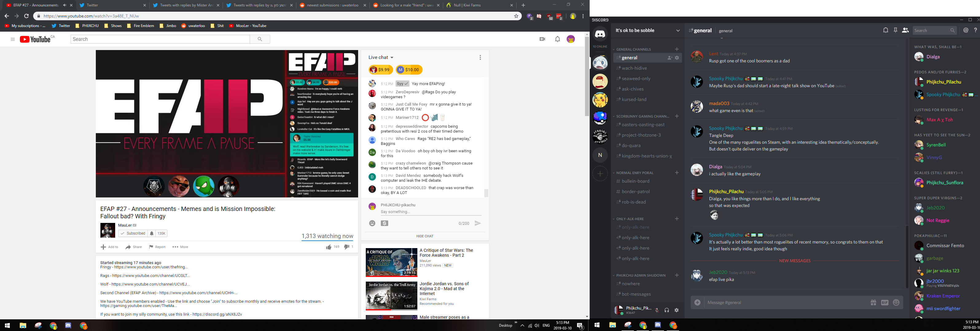Focus the Message #general input field
This screenshot has height=331, width=980.
pyautogui.click(x=786, y=302)
